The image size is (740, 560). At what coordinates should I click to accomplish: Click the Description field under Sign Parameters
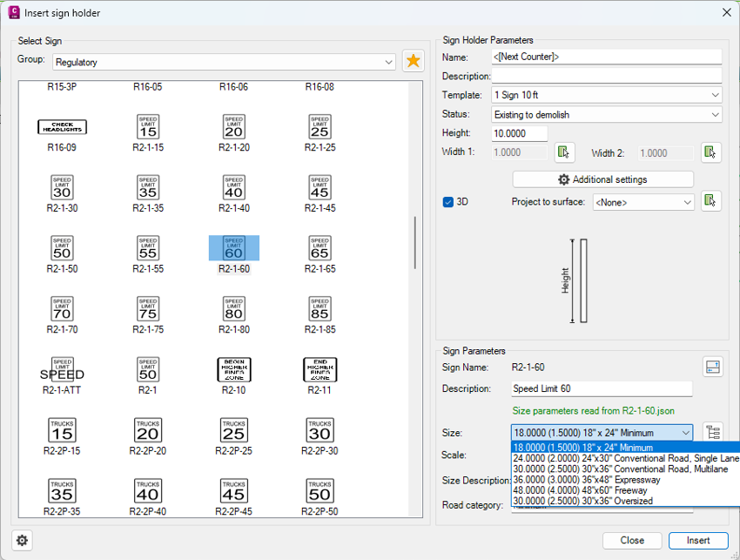tap(602, 389)
